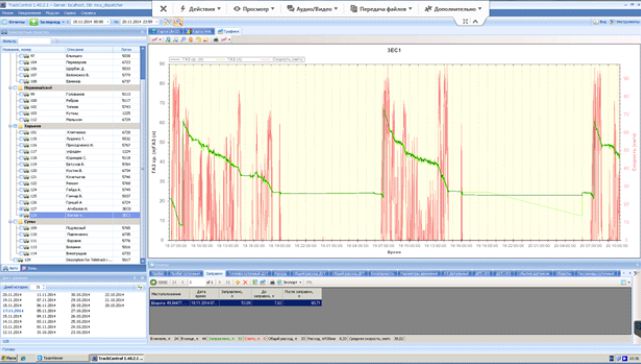Click the red X delete icon in the table toolbar
The image size is (641, 364).
245,282
